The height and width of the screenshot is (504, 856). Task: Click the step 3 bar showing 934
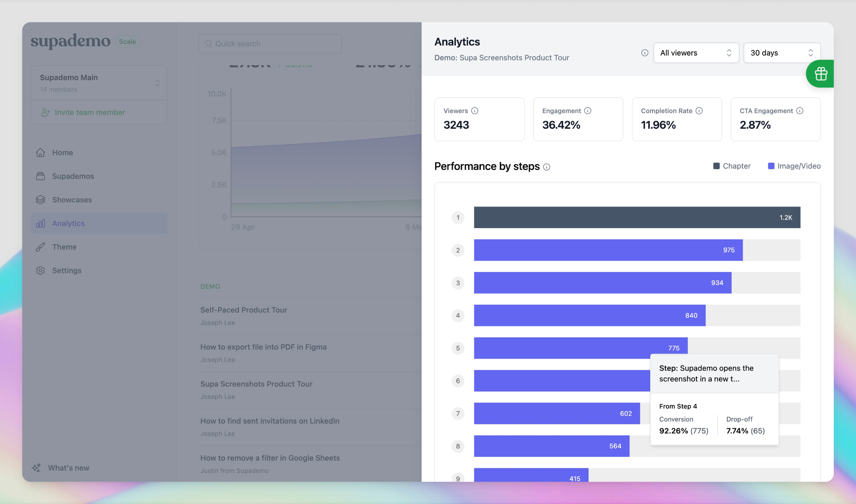pyautogui.click(x=603, y=283)
